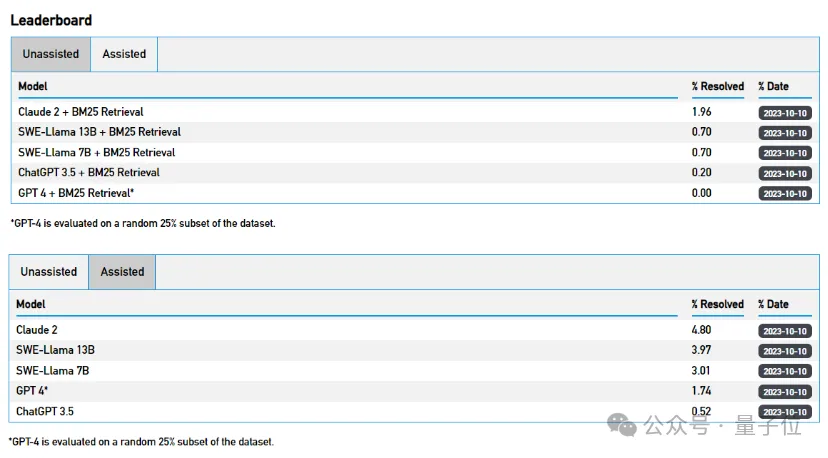Viewport: 828px width, 458px height.
Task: Select SWE-Llama 7B + BM25 Retrieval row
Action: tap(415, 153)
